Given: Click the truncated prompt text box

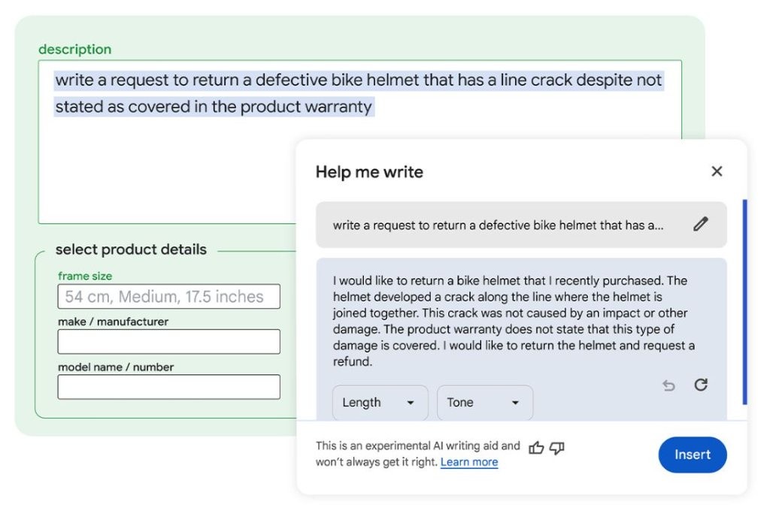Looking at the screenshot, I should [x=498, y=225].
